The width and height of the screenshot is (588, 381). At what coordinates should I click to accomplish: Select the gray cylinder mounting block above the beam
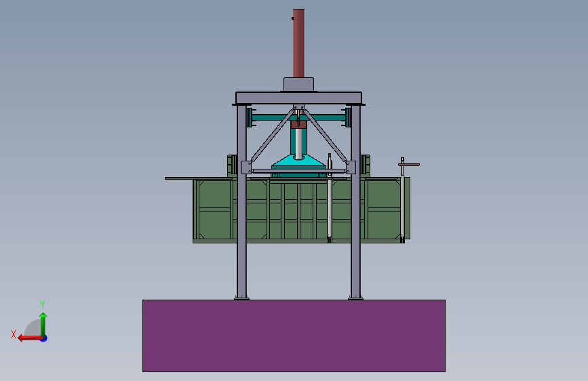[x=298, y=84]
